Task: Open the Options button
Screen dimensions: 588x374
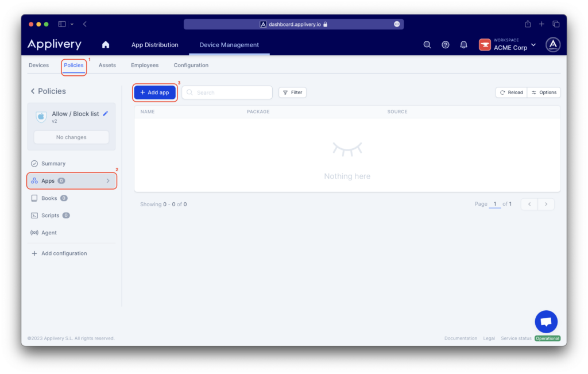Action: [x=544, y=92]
